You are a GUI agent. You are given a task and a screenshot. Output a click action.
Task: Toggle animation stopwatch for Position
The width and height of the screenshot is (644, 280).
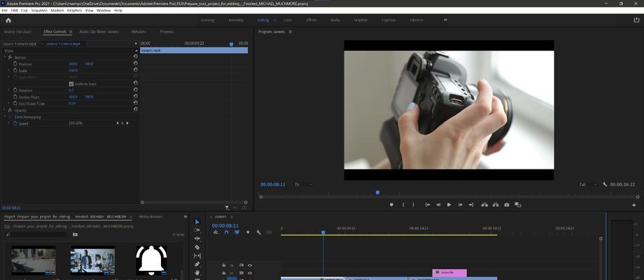coord(15,64)
